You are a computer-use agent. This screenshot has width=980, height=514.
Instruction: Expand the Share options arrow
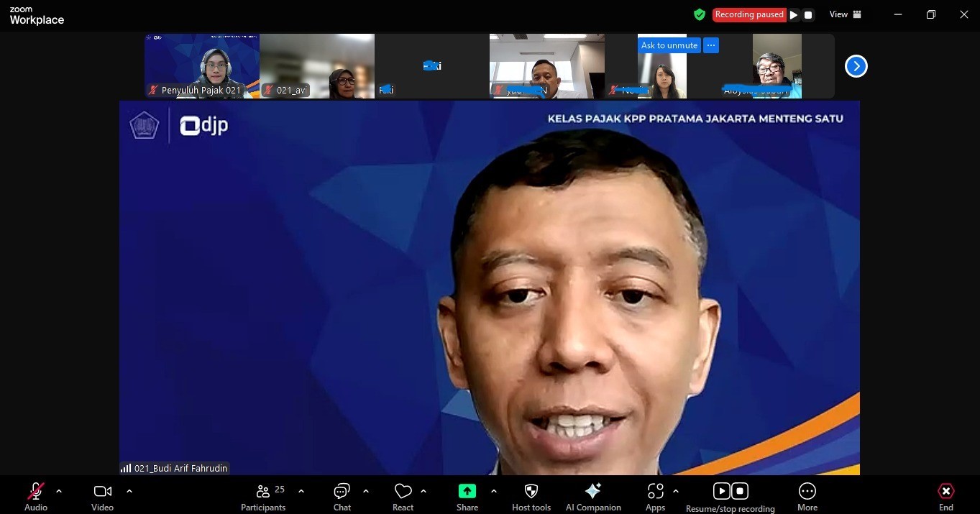494,491
